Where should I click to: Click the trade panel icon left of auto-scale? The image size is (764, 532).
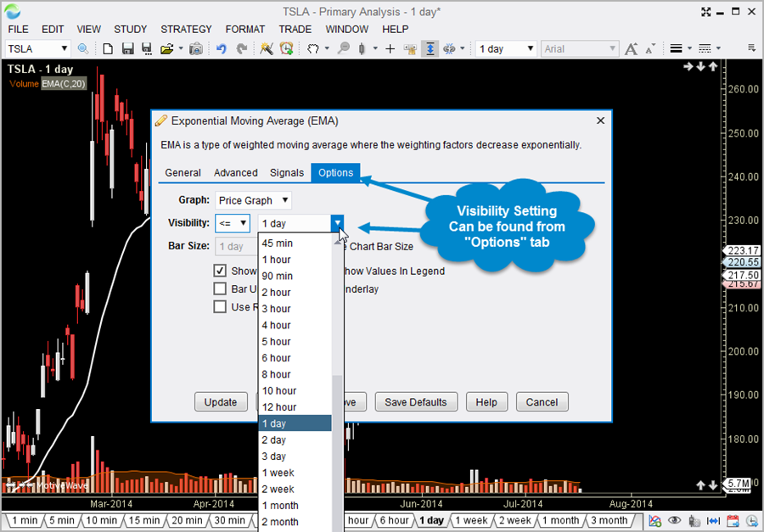[x=410, y=48]
